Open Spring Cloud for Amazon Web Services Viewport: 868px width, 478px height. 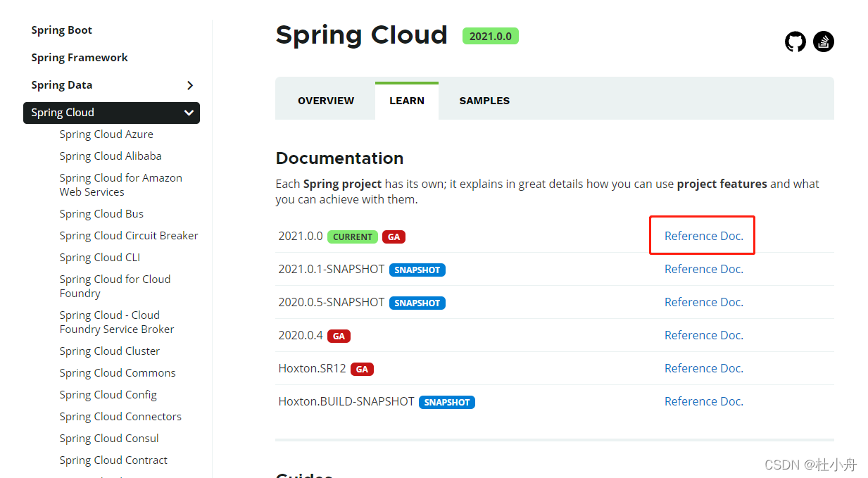(121, 185)
